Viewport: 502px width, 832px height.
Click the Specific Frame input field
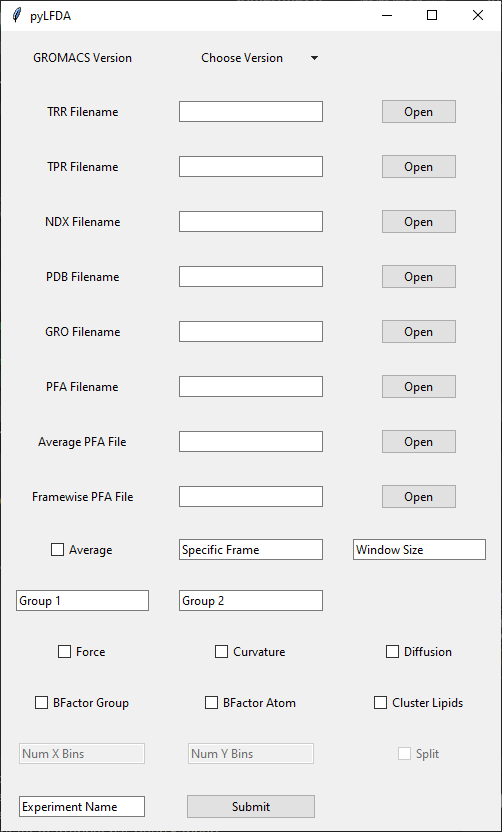pyautogui.click(x=251, y=550)
